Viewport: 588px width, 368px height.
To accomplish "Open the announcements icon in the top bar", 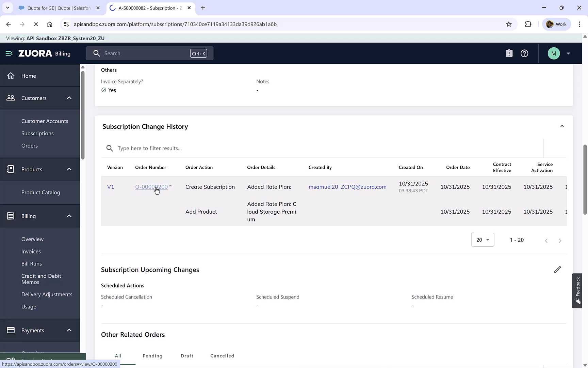I will click(x=509, y=53).
